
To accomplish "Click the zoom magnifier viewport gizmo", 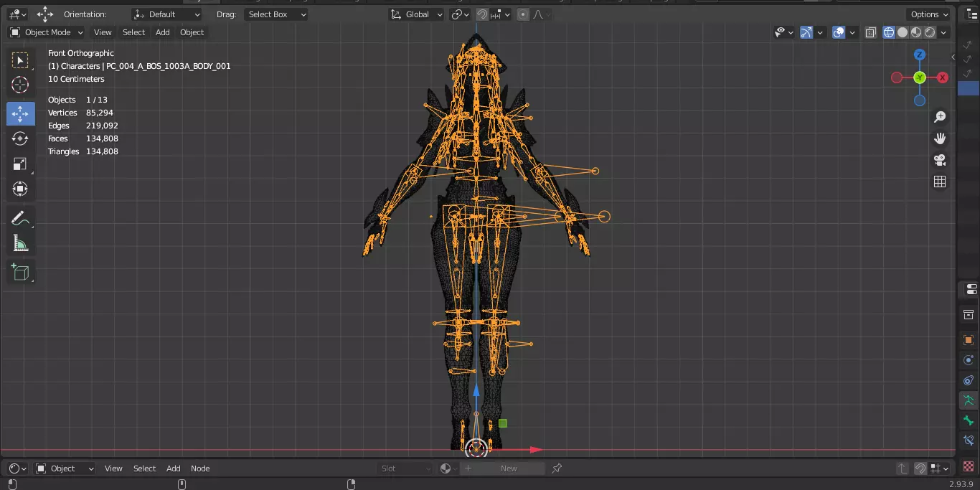I will click(940, 117).
